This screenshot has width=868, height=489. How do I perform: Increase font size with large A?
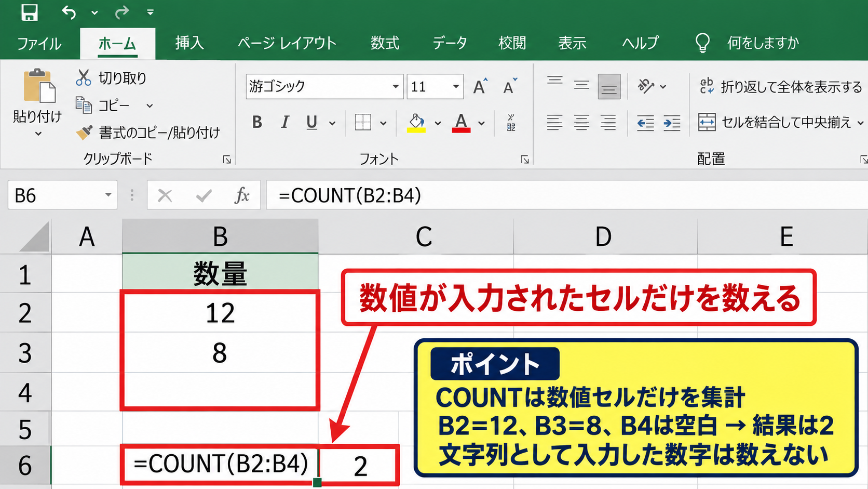pyautogui.click(x=481, y=86)
